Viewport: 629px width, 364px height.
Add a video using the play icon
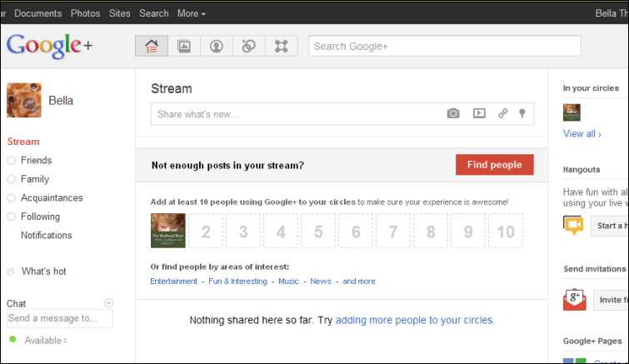(479, 113)
